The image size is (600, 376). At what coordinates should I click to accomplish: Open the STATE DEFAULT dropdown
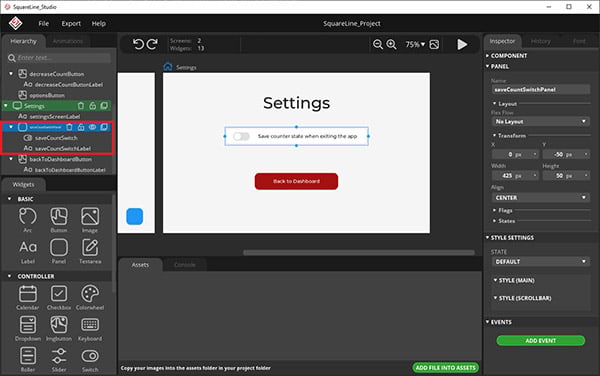coord(540,262)
